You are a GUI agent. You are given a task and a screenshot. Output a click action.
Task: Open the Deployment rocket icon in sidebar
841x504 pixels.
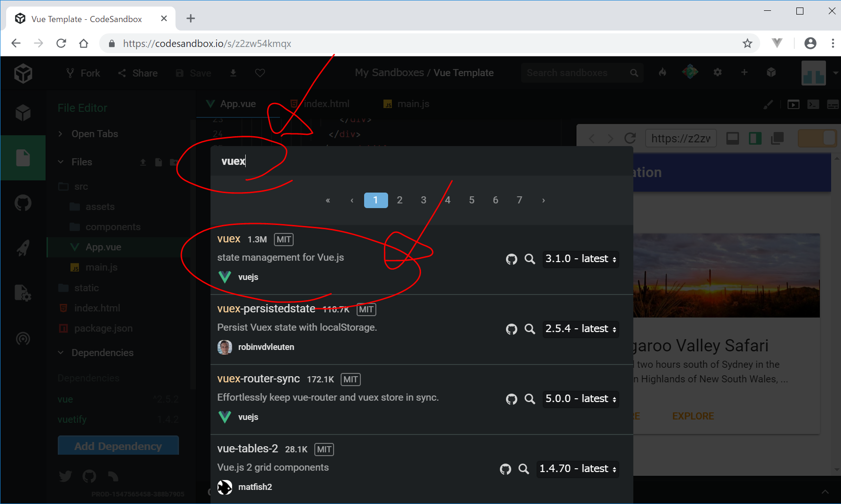pyautogui.click(x=23, y=248)
